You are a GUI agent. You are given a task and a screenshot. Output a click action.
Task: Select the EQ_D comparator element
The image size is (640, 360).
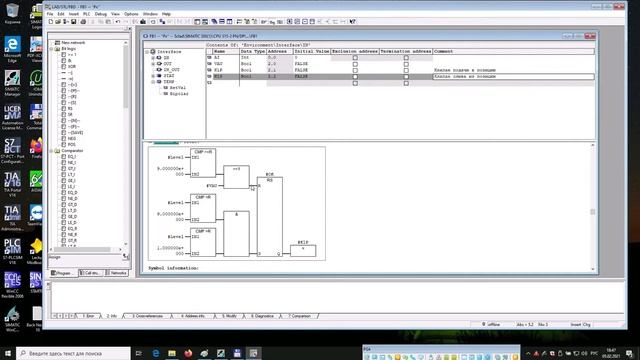72,193
